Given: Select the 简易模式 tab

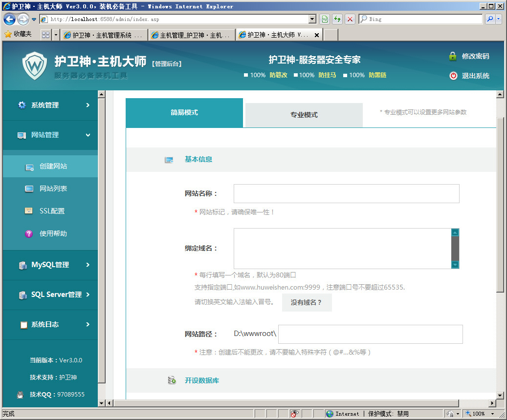Looking at the screenshot, I should (184, 113).
